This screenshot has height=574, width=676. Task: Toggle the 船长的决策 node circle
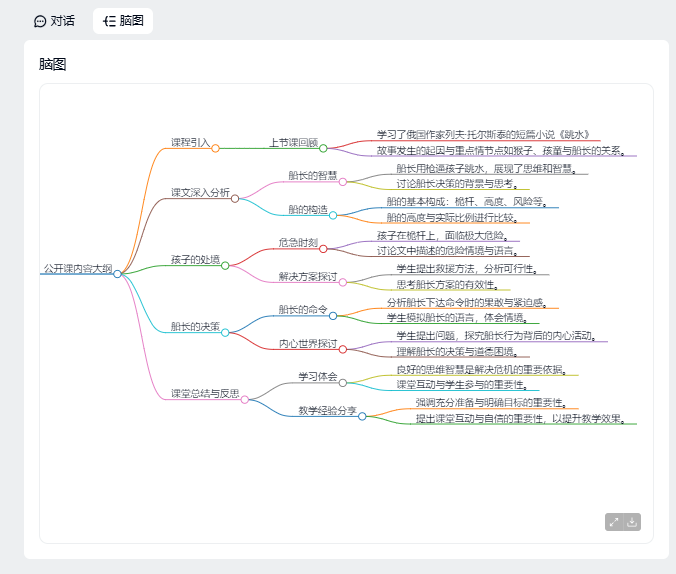point(225,332)
